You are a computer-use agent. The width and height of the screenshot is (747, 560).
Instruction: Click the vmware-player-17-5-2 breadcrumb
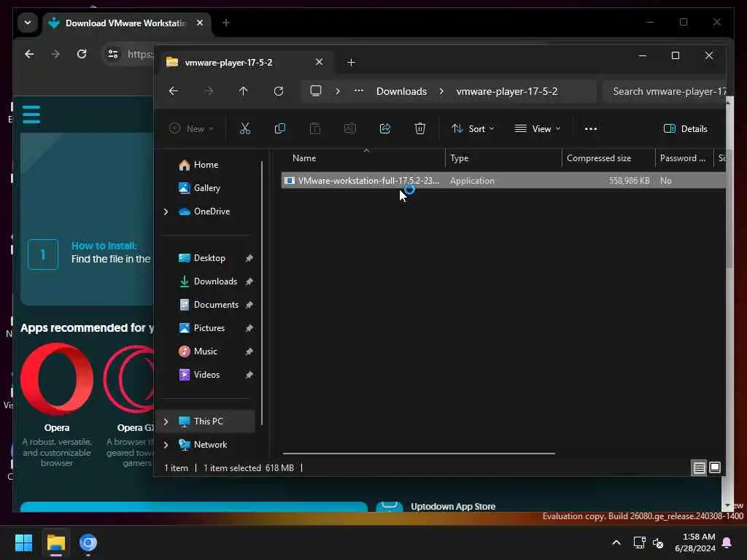[x=506, y=91]
